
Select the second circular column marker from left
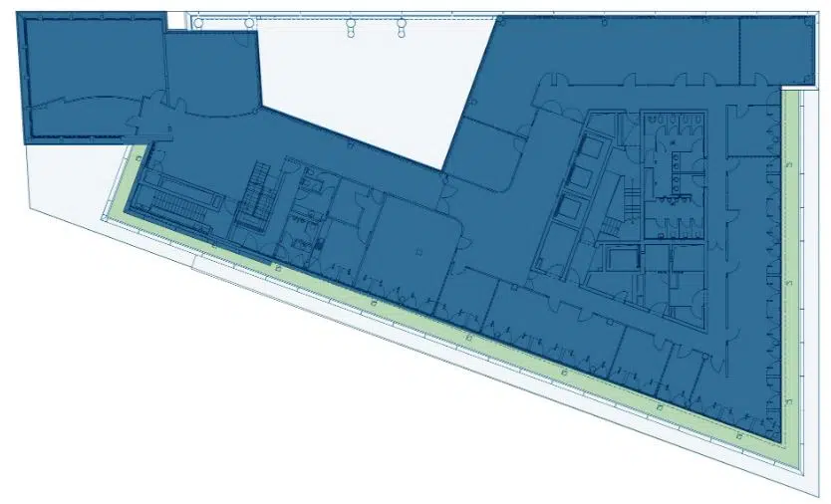(x=248, y=22)
